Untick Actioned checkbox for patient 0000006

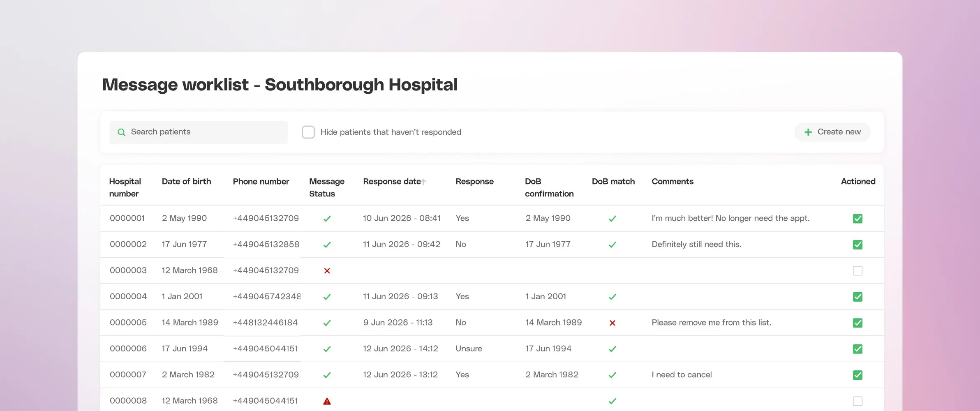857,349
